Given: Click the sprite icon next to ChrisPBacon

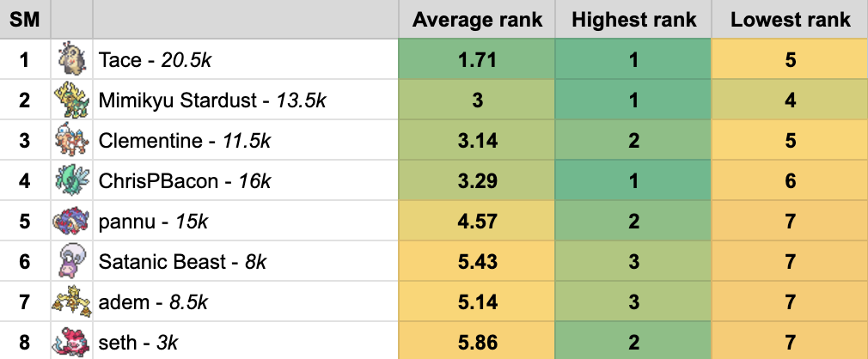Looking at the screenshot, I should point(71,180).
